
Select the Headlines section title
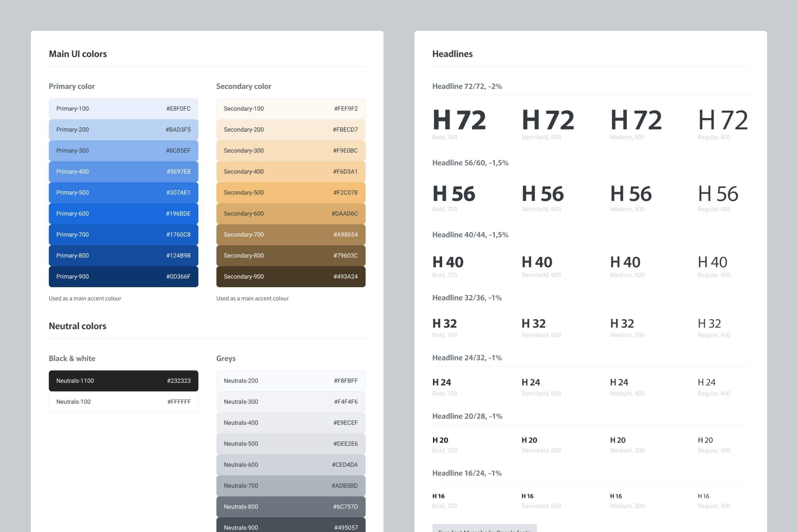(x=452, y=54)
